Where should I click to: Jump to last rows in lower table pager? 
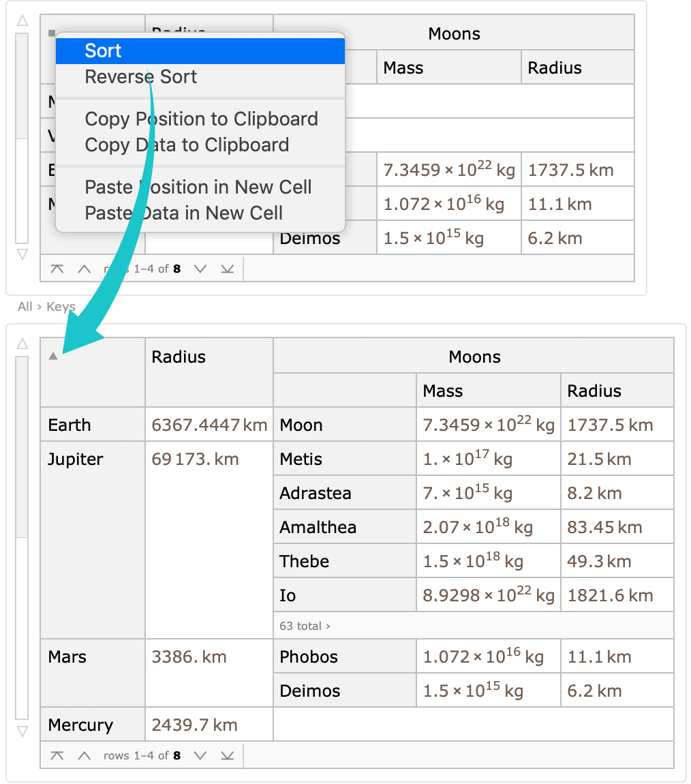pyautogui.click(x=228, y=755)
